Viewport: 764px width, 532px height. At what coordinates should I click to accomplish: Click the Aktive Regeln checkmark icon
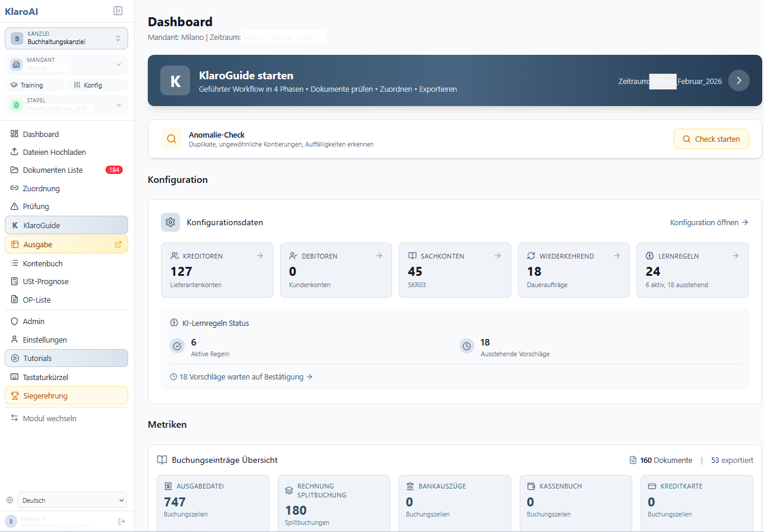[177, 346]
